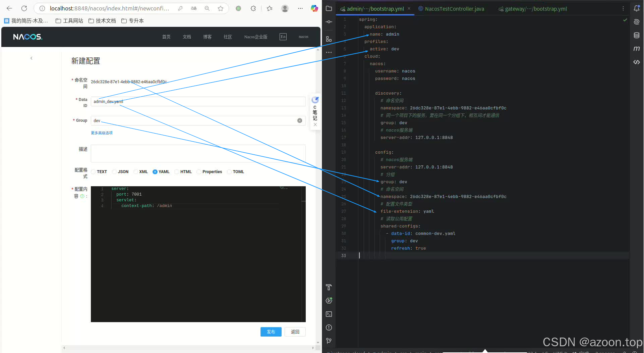Collapse the Nacos left sidebar chevron

coord(32,58)
